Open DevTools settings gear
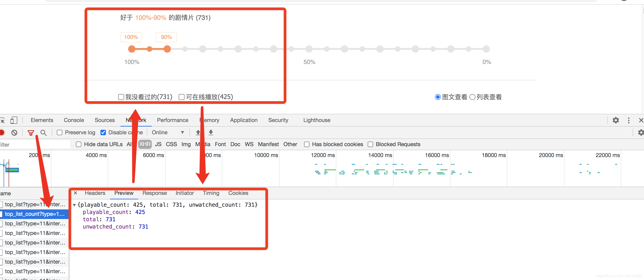 616,120
